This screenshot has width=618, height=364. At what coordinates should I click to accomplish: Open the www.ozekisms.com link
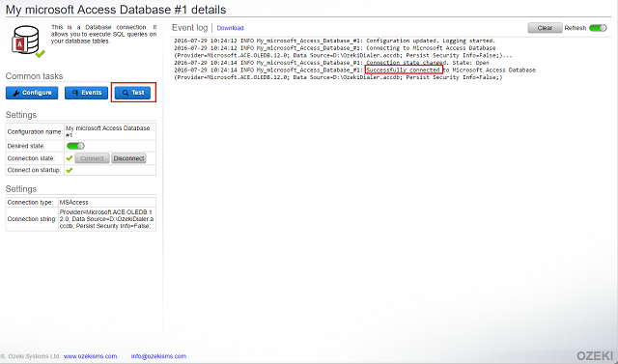coord(90,356)
